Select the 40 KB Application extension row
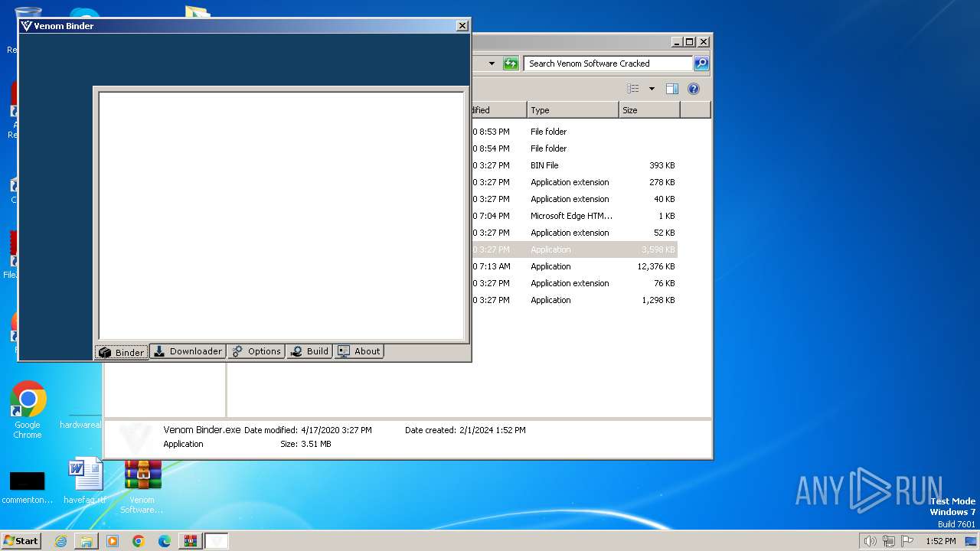 click(574, 199)
